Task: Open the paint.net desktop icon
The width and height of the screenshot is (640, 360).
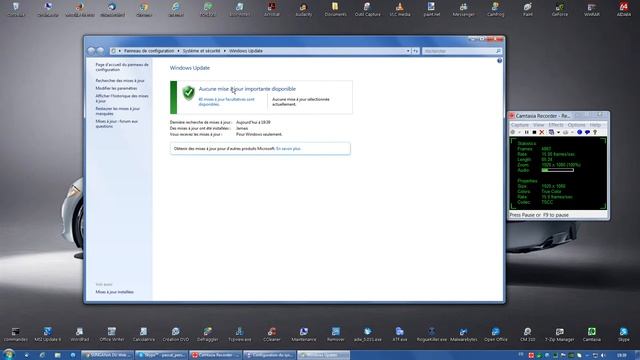Action: pyautogui.click(x=431, y=10)
